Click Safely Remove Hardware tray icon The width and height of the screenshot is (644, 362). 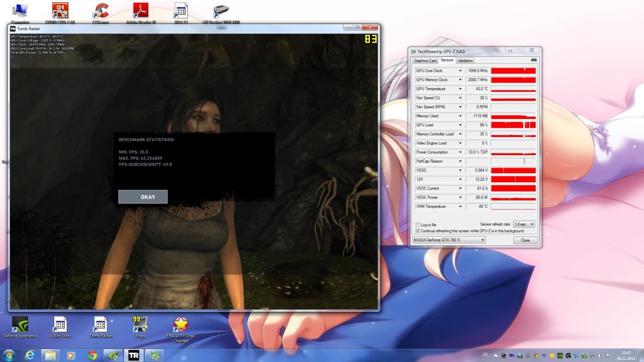584,356
